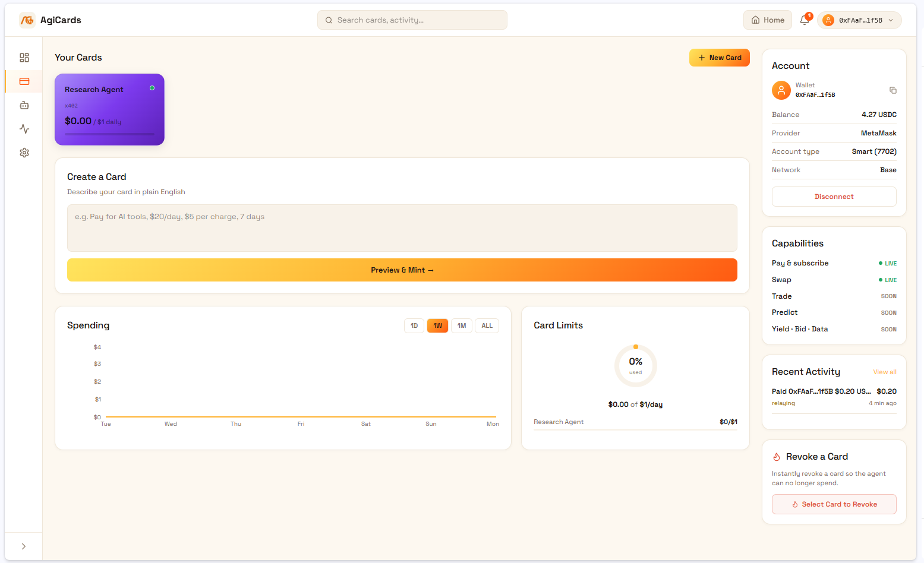Click View all in Recent Activity
The height and width of the screenshot is (563, 924).
click(885, 372)
